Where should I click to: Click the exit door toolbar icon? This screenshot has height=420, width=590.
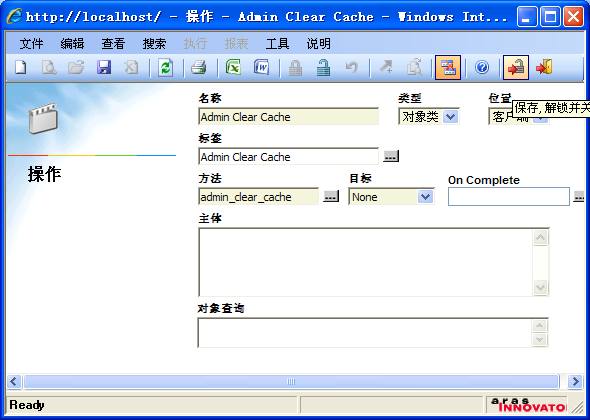(x=544, y=68)
